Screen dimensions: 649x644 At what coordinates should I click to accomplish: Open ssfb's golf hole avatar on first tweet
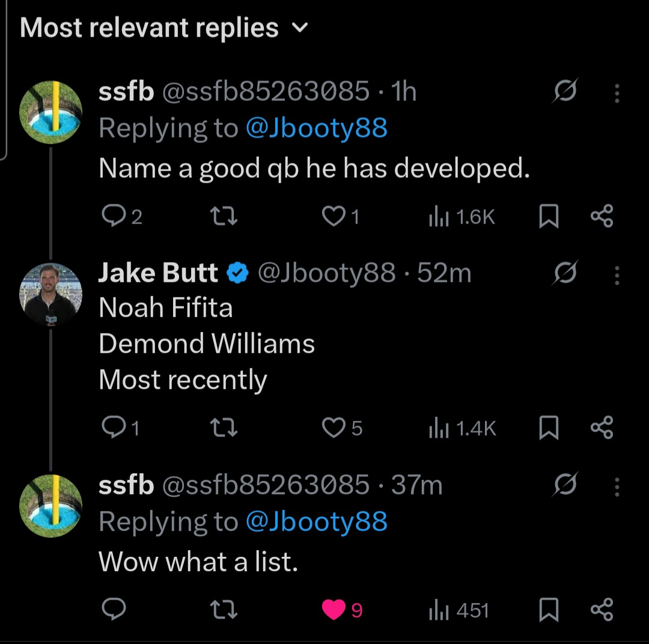coord(50,112)
